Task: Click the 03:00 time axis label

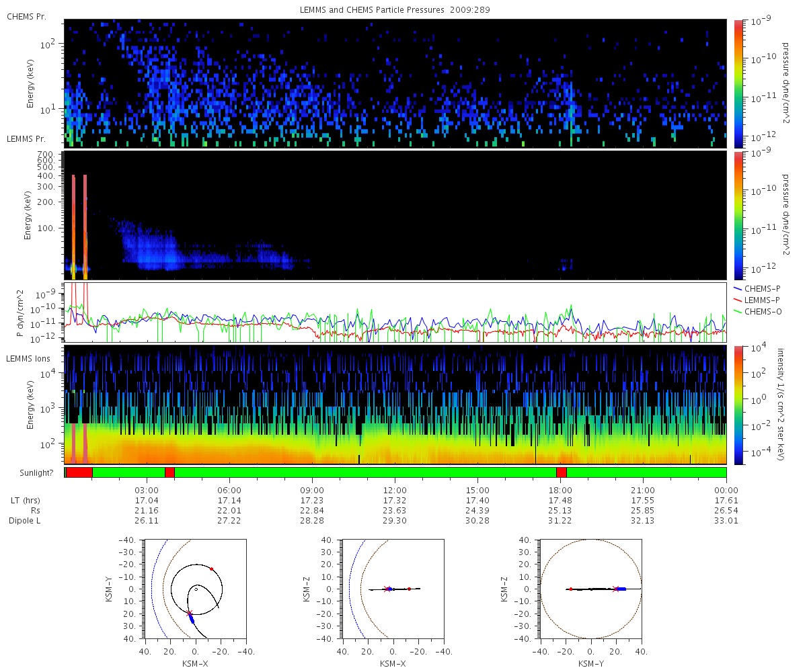Action: pyautogui.click(x=147, y=490)
